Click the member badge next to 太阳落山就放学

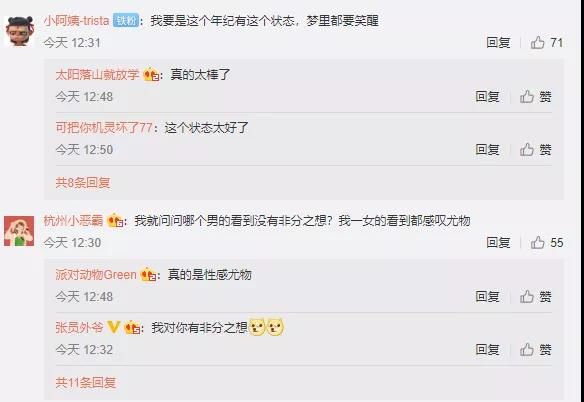(x=152, y=75)
